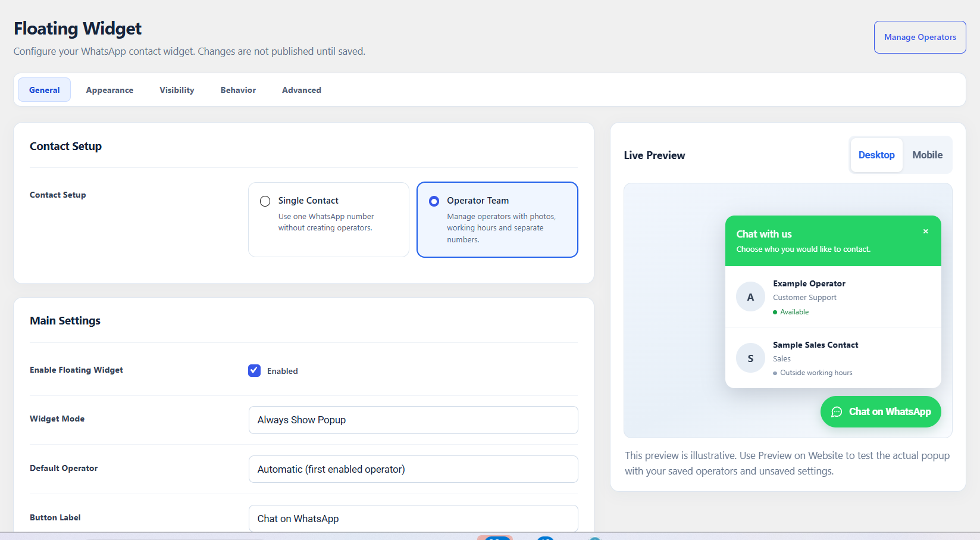Viewport: 980px width, 540px height.
Task: Switch to the General tab
Action: [45, 90]
